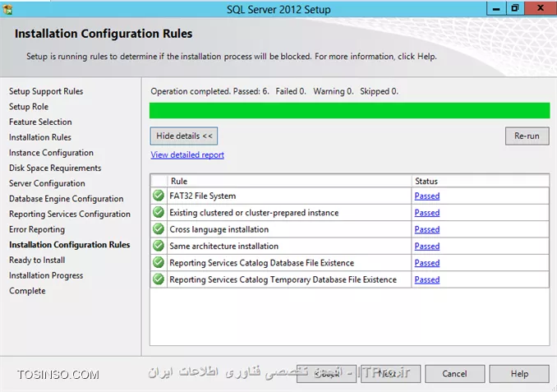Select Installation Progress step

click(x=46, y=275)
